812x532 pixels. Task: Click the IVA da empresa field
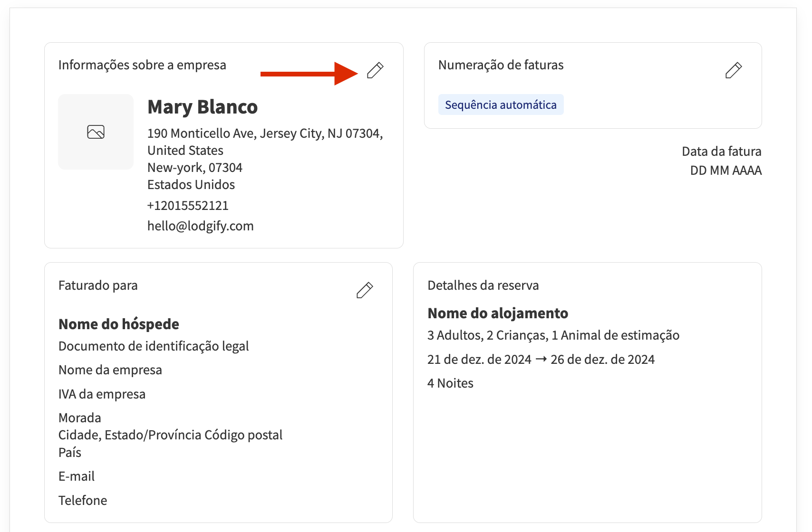coord(102,394)
